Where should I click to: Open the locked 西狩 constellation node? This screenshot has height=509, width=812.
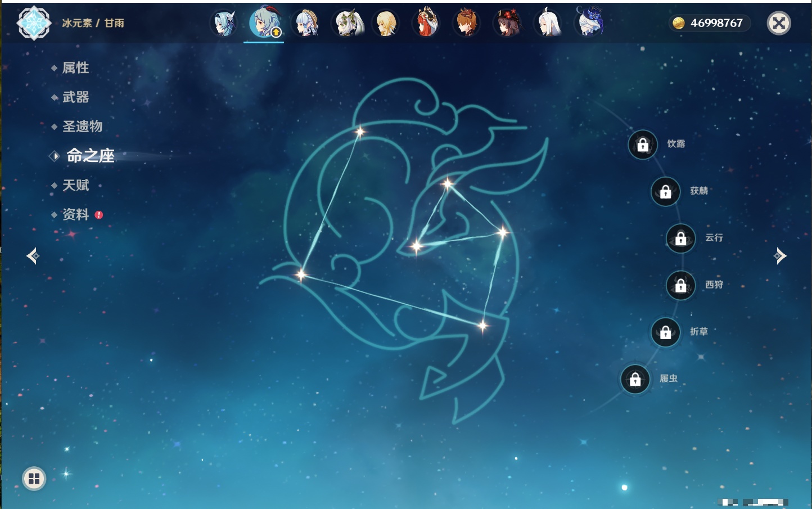[x=681, y=285]
